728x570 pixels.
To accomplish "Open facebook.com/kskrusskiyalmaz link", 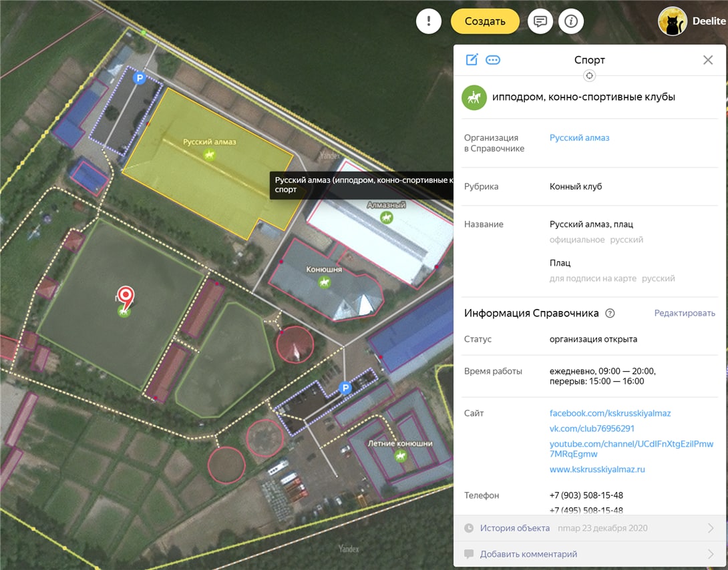I will 610,413.
